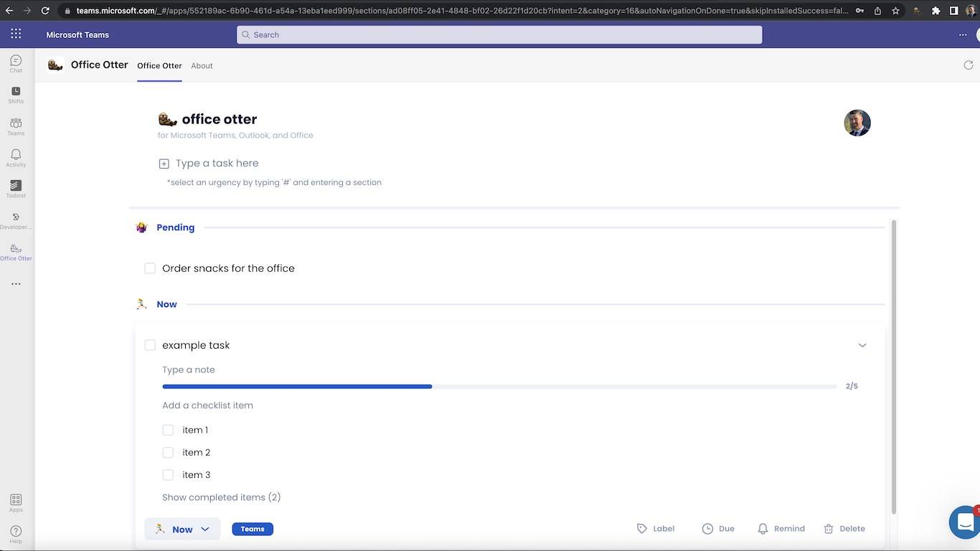
Task: Click the password key icon in address bar
Action: 860,11
